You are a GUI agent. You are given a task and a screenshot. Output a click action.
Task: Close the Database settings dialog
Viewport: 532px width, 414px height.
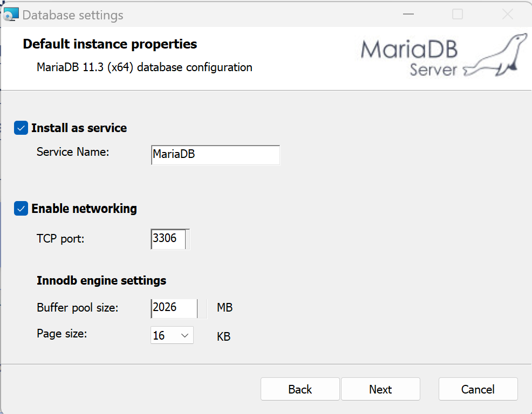(508, 14)
